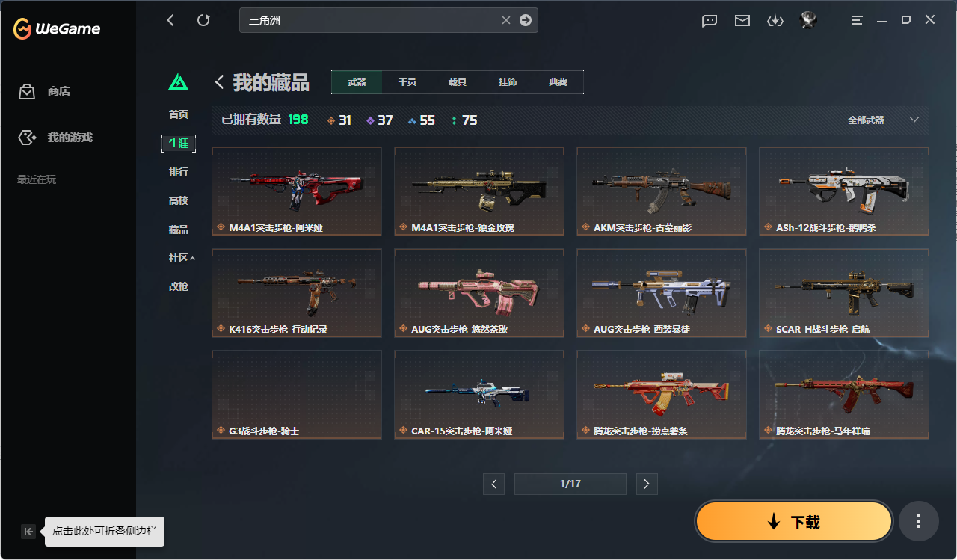Submit search with the arrow icon

pos(526,20)
